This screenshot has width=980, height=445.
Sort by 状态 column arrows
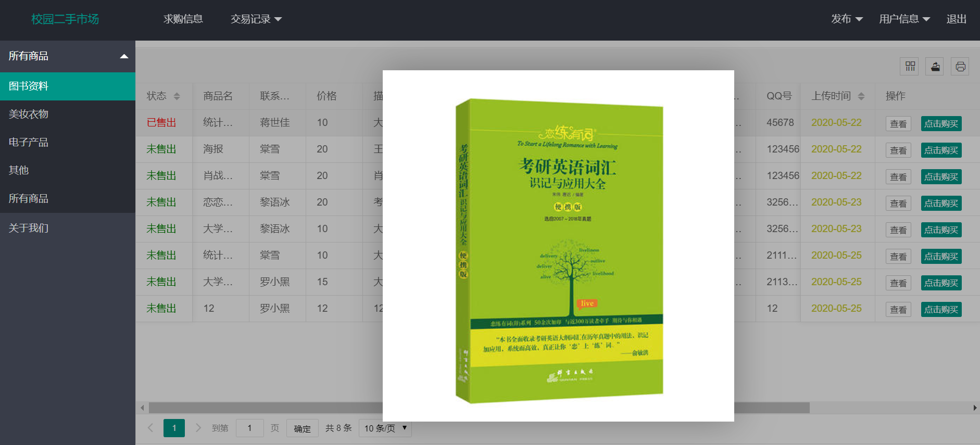coord(177,96)
